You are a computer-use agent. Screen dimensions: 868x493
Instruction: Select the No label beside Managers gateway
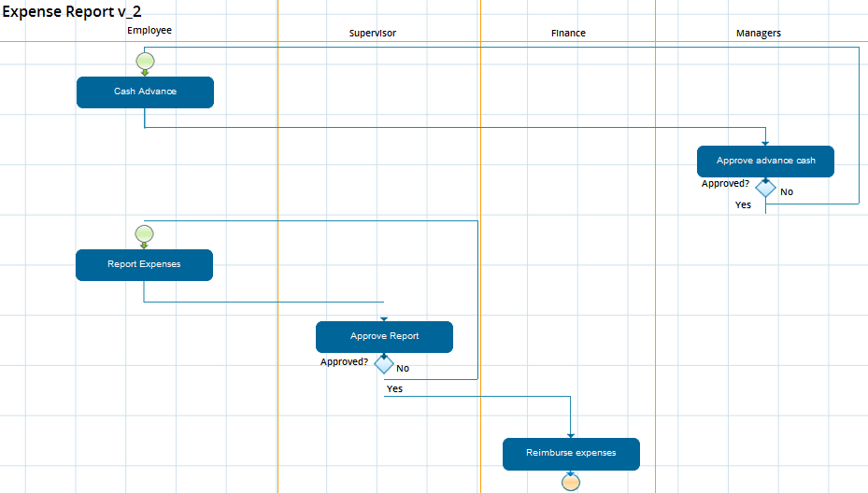pos(787,192)
